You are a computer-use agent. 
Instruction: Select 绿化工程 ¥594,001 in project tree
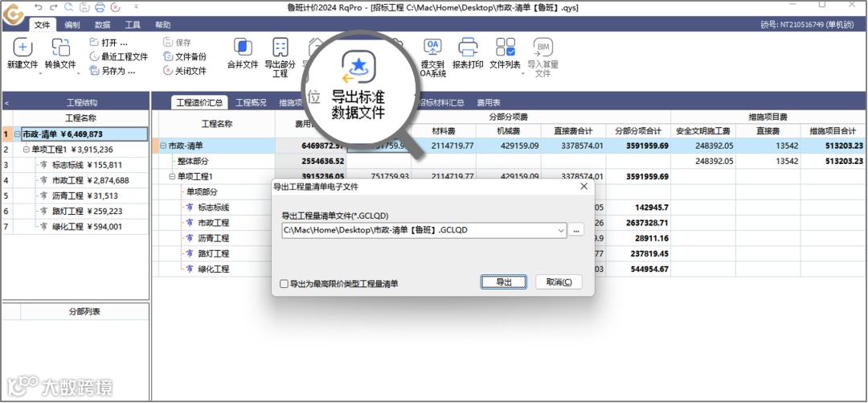(x=87, y=228)
